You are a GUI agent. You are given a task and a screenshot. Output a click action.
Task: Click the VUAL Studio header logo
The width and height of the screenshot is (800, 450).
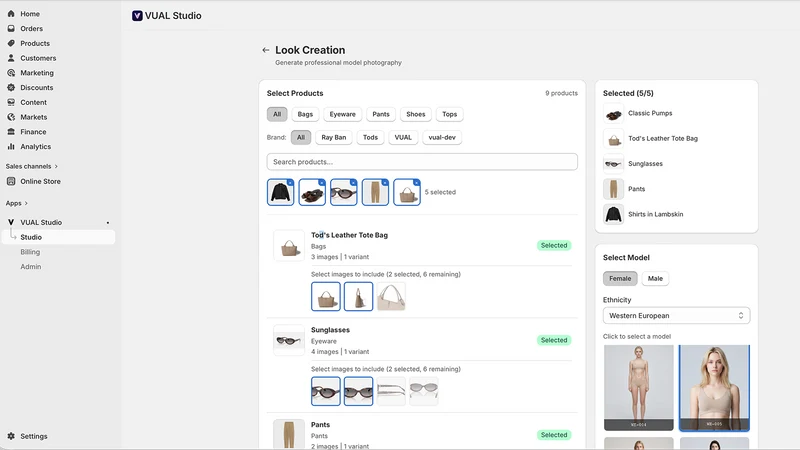point(137,16)
